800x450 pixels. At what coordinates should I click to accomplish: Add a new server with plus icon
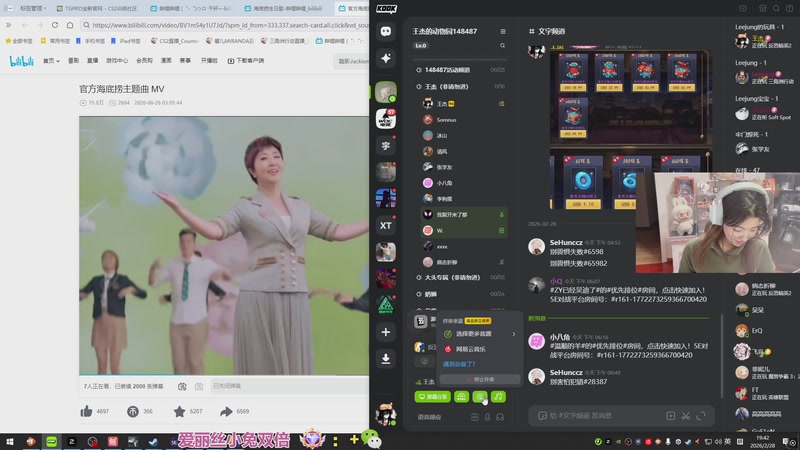coord(386,332)
